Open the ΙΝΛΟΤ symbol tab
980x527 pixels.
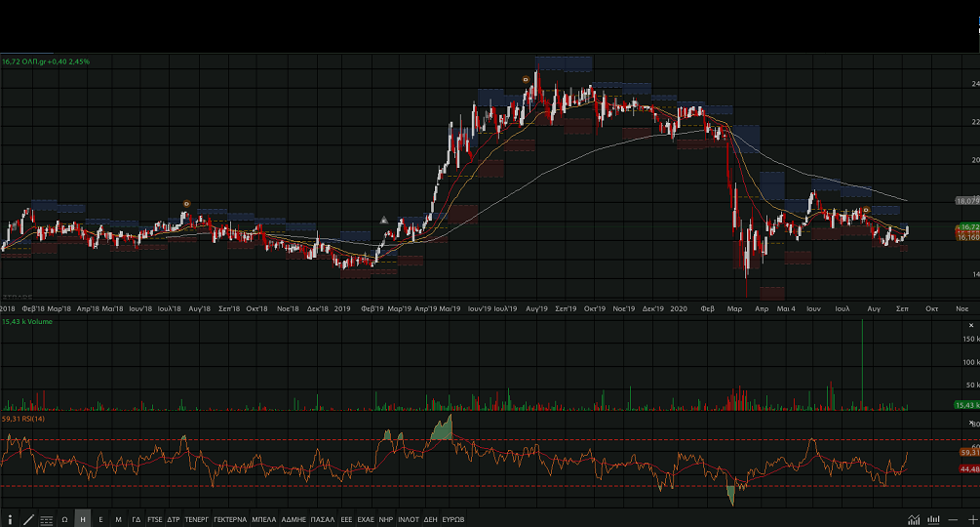(409, 519)
